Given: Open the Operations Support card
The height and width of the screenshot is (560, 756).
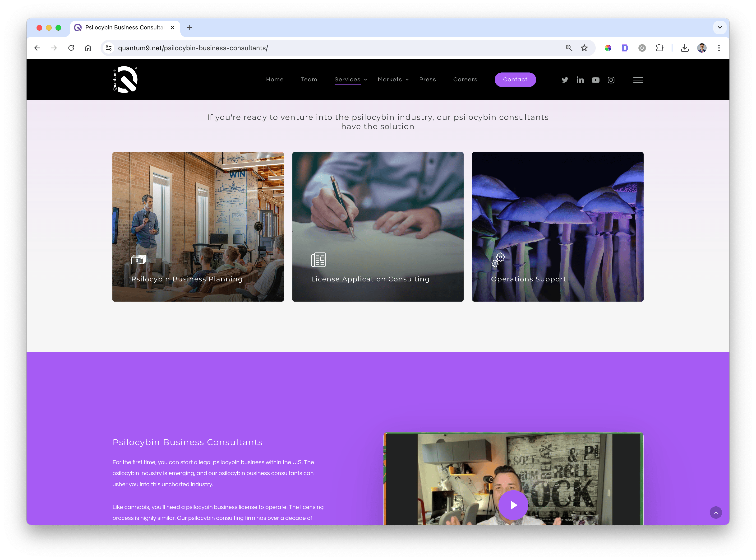Looking at the screenshot, I should tap(558, 226).
